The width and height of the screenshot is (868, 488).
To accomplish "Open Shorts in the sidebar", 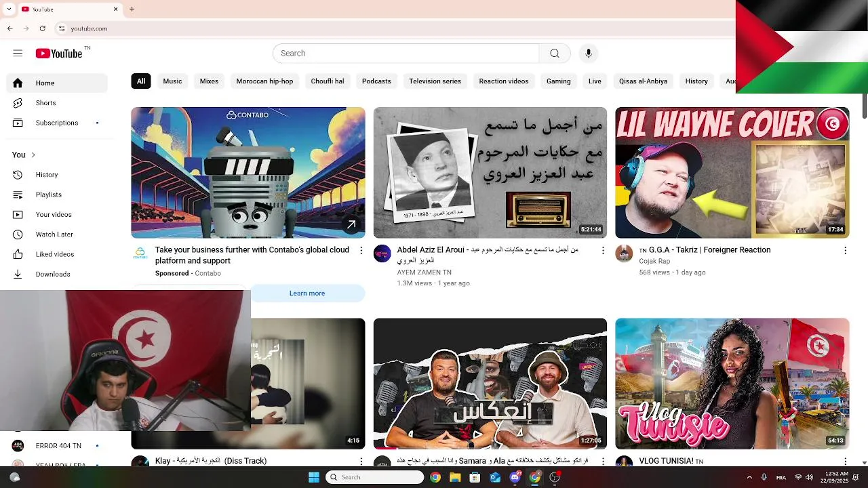I will pyautogui.click(x=57, y=103).
